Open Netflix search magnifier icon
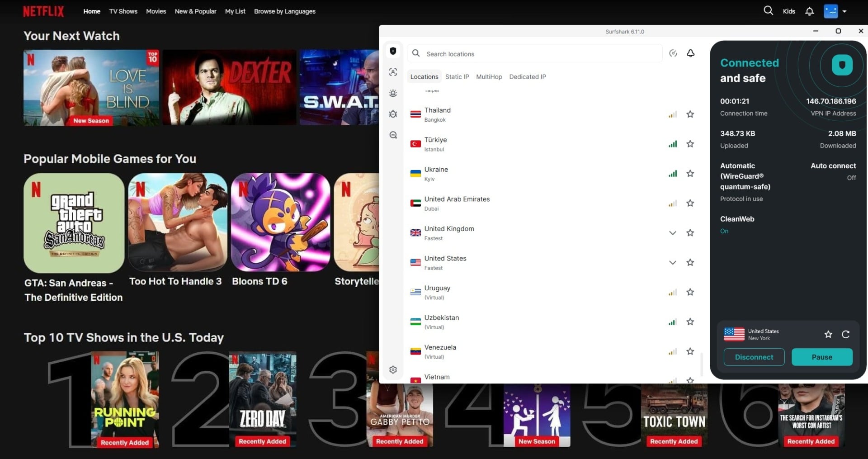Image resolution: width=868 pixels, height=459 pixels. coord(768,10)
